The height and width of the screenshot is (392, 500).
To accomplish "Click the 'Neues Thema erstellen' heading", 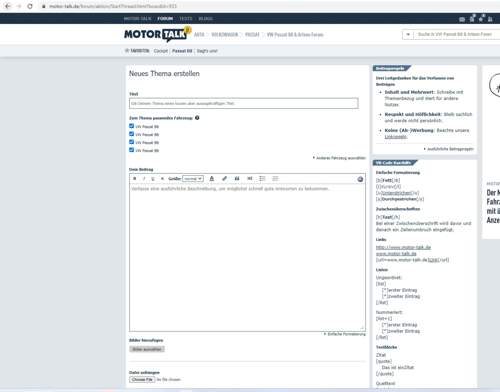I will [164, 74].
